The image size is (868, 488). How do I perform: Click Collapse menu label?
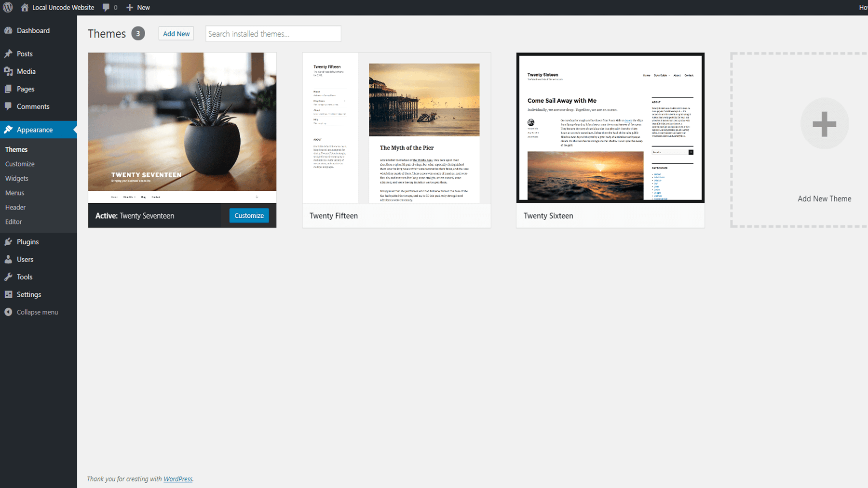click(x=38, y=312)
